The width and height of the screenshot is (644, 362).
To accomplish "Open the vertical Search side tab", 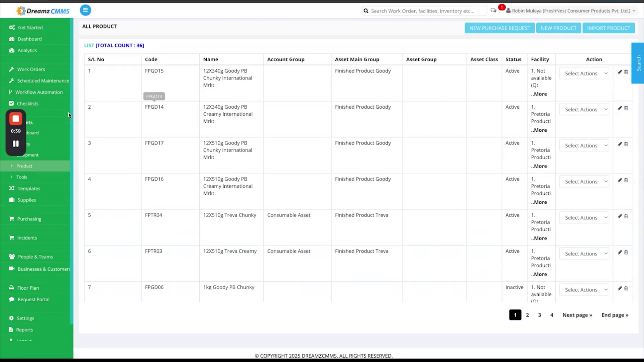I will coord(638,63).
